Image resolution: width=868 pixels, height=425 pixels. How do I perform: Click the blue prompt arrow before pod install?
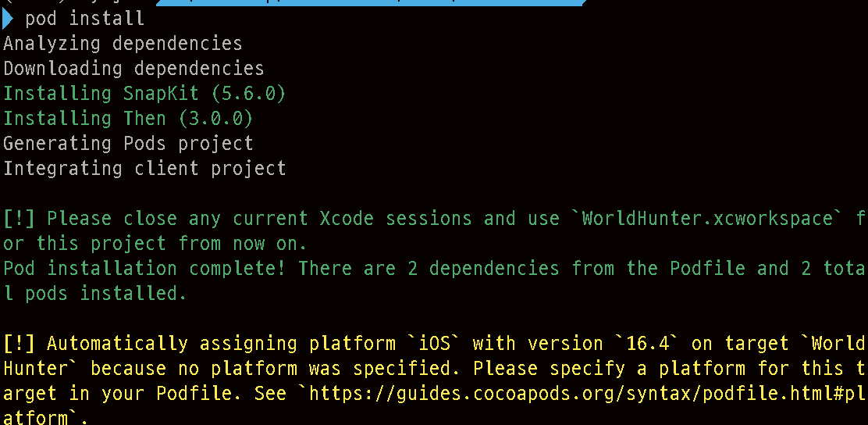8,18
